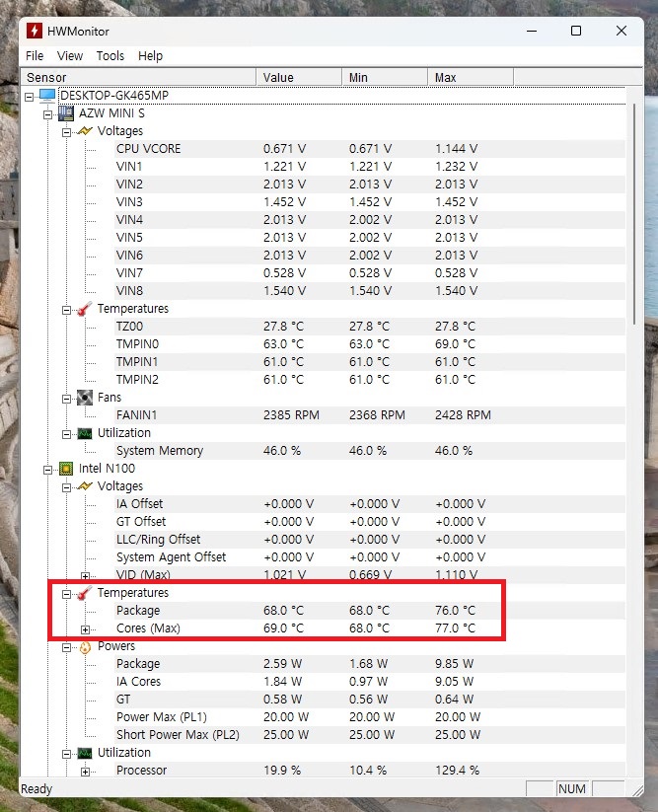
Task: Select the VIN1 voltage row
Action: coord(370,167)
